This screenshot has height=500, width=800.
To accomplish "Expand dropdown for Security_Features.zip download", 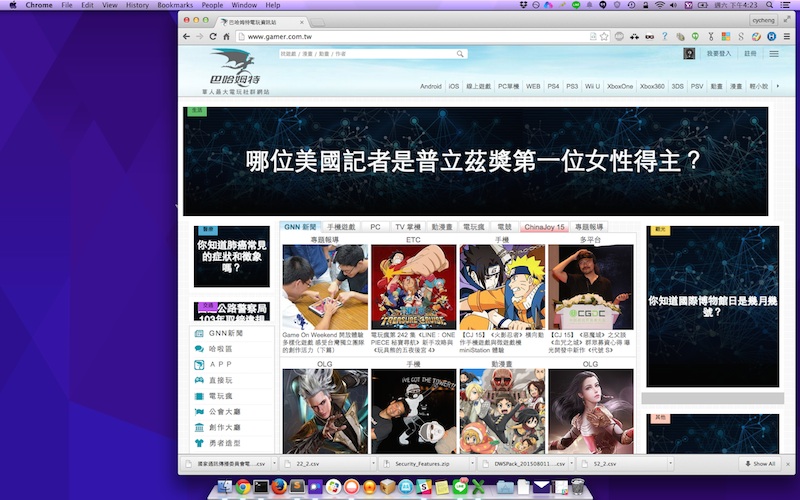I will pyautogui.click(x=472, y=464).
